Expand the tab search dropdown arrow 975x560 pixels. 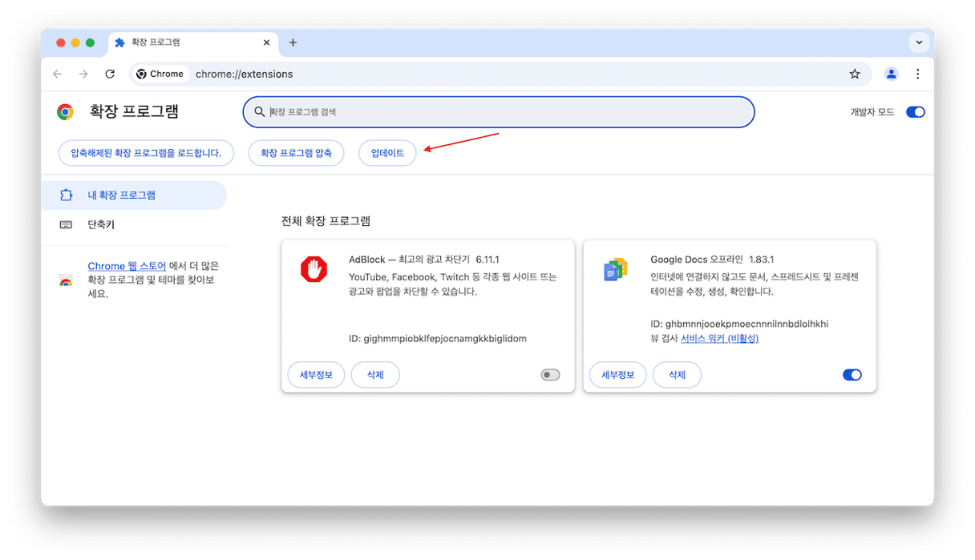point(919,42)
